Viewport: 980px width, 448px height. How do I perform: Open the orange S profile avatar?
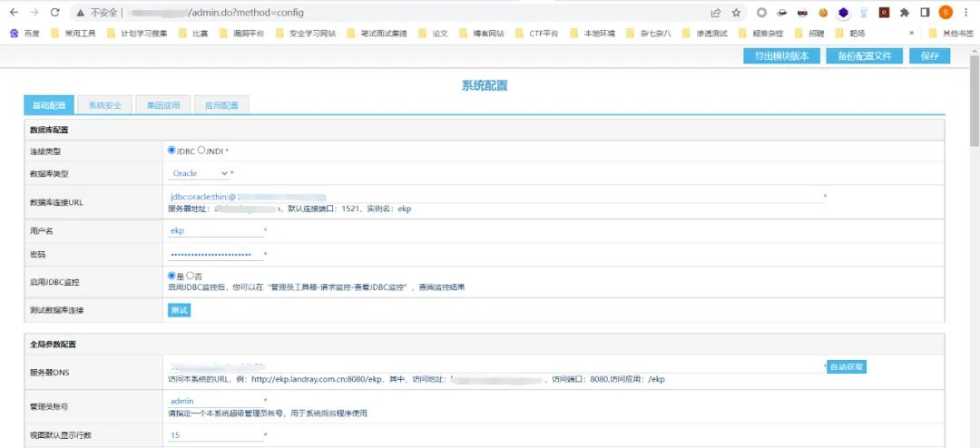pos(946,13)
